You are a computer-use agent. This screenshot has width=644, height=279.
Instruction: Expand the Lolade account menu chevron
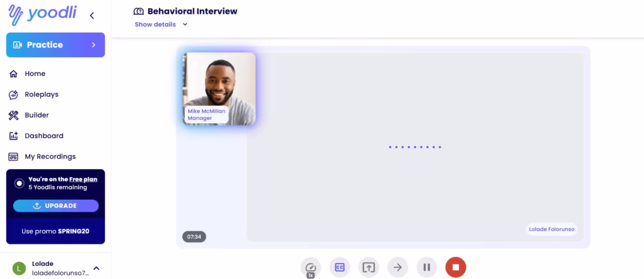tap(96, 268)
